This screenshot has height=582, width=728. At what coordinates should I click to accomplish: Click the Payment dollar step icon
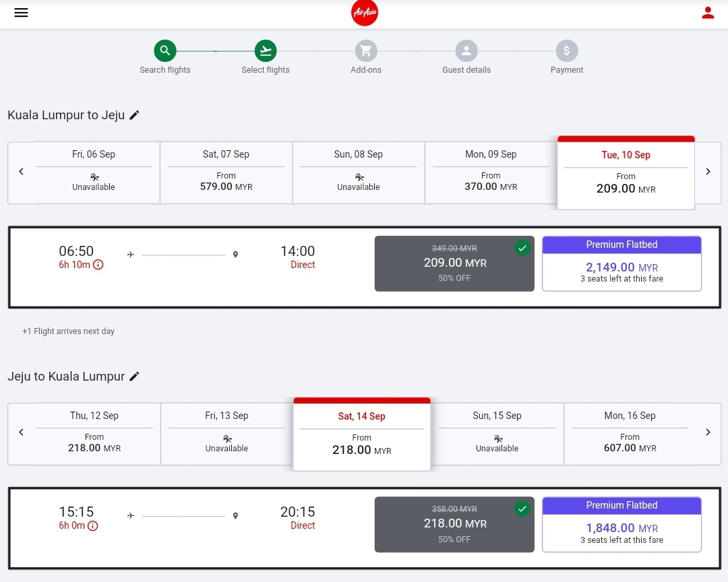[x=566, y=51]
